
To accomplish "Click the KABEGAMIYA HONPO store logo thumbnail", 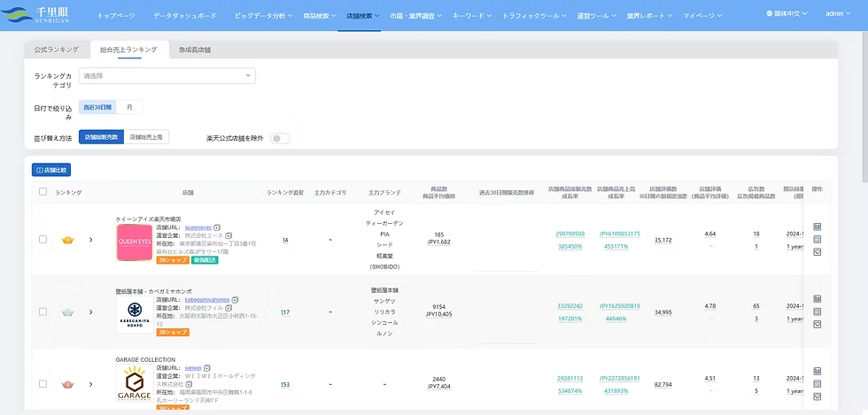I will pos(135,315).
